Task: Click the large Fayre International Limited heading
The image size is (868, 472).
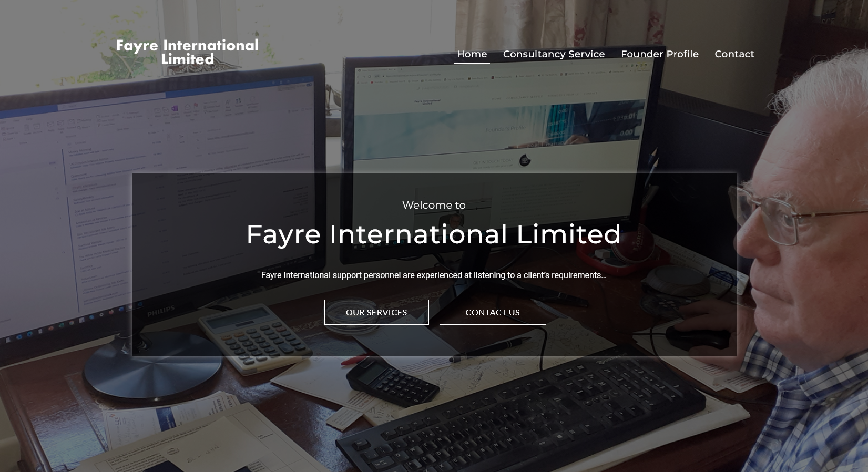Action: 434,234
